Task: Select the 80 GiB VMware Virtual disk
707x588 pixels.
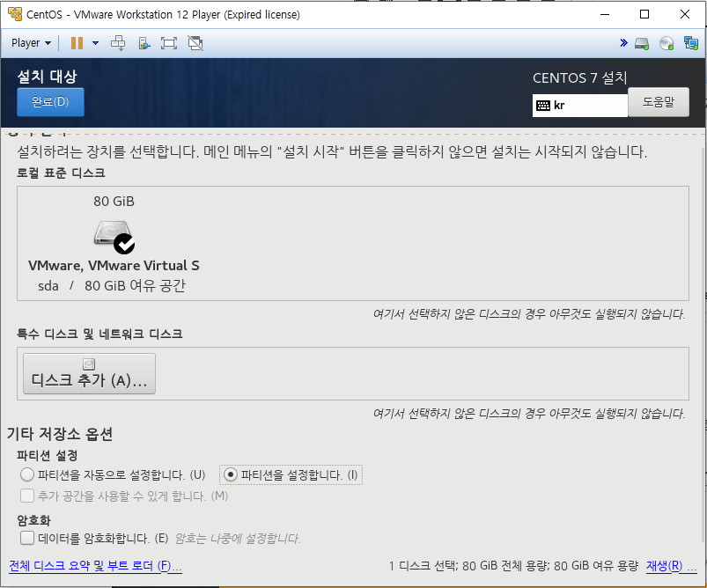Action: pos(114,244)
